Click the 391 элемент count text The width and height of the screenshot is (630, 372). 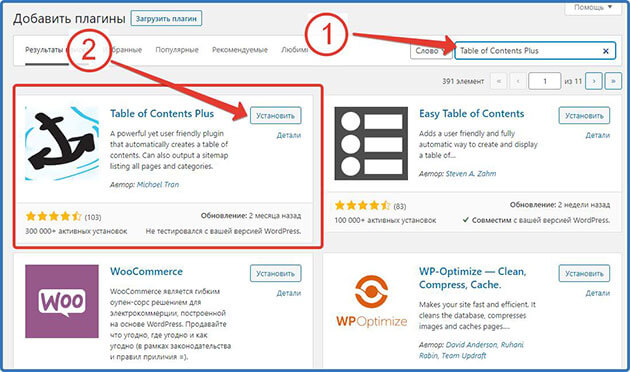point(463,81)
